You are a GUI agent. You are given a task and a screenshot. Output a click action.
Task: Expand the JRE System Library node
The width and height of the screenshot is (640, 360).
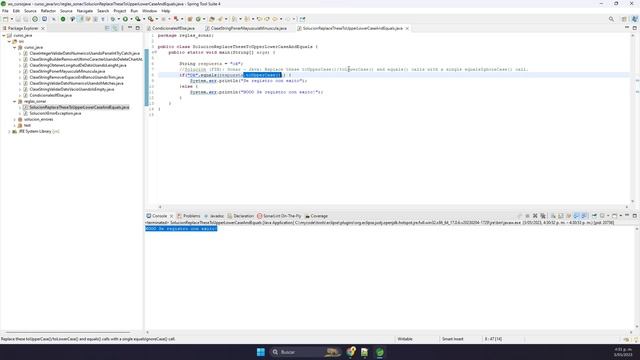point(9,131)
